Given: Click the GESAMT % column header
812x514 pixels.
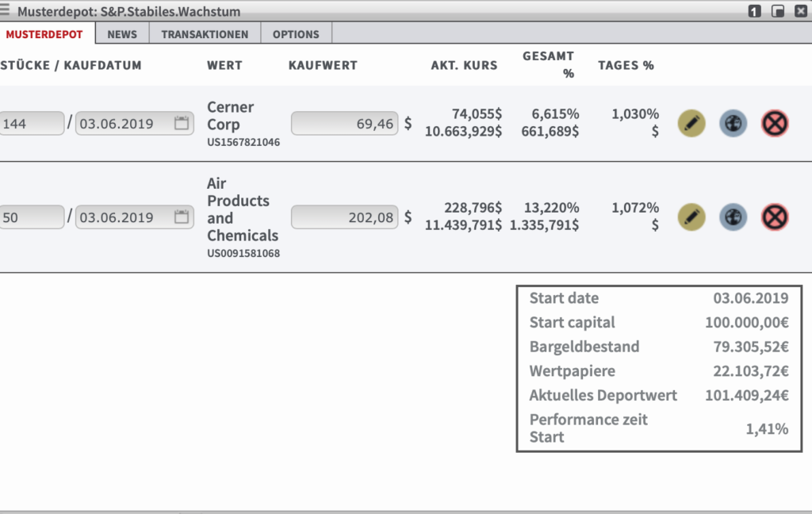Looking at the screenshot, I should coord(549,65).
